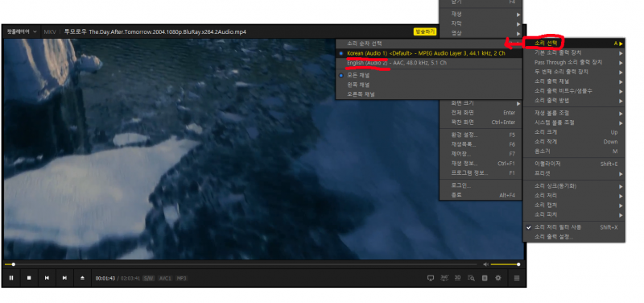Viewport: 644px width, 303px height.
Task: Toggle the sound processing filter checkmark (Shift+X)
Action: [x=574, y=227]
